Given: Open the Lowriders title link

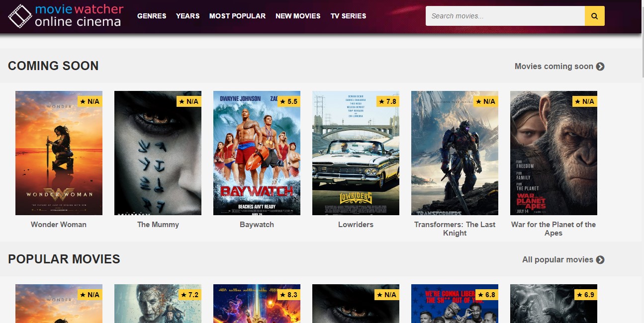Looking at the screenshot, I should (356, 225).
